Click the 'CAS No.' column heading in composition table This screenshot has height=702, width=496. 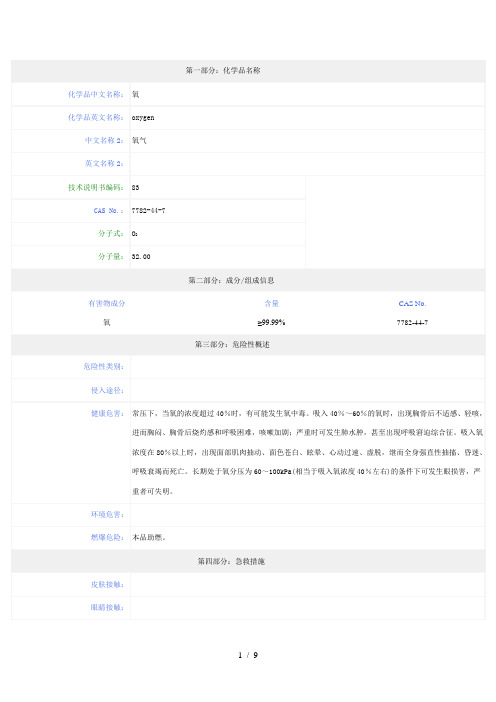click(x=412, y=304)
